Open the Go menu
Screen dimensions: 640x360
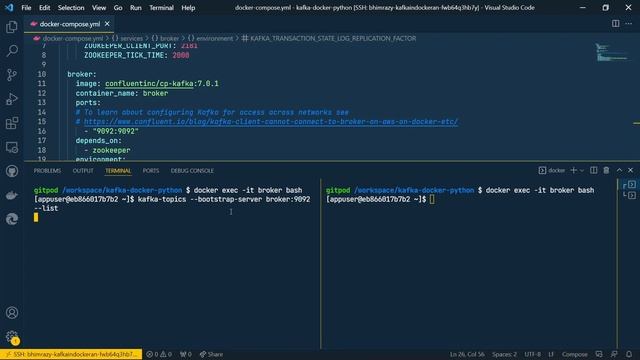[x=118, y=8]
